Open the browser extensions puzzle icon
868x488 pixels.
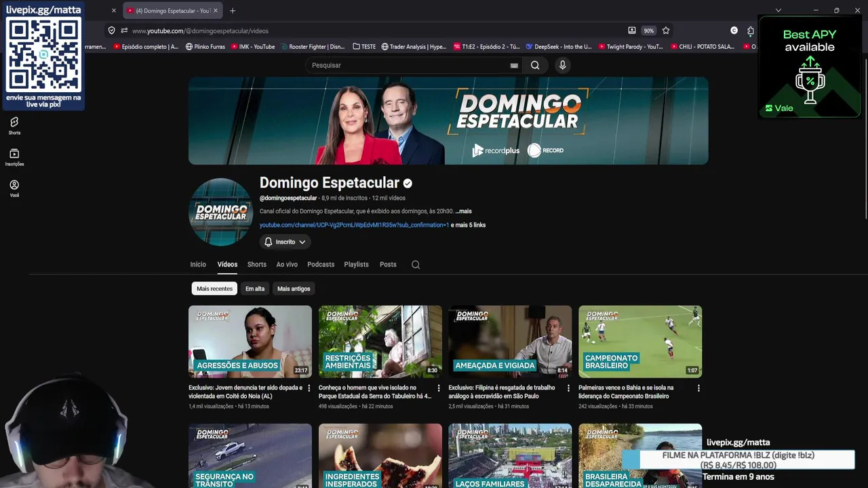pyautogui.click(x=751, y=30)
